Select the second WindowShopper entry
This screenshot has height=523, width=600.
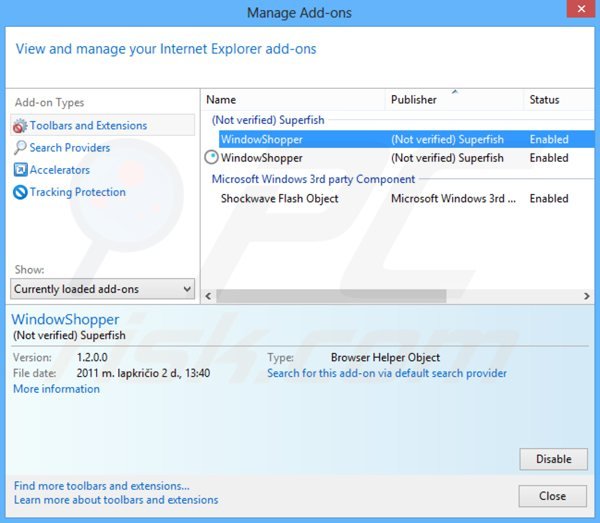pyautogui.click(x=398, y=158)
